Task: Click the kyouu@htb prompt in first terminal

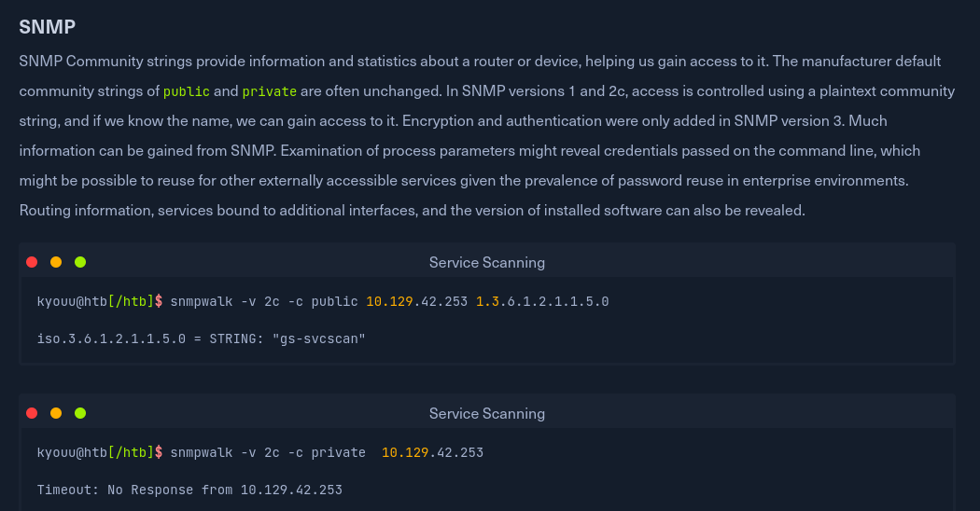Action: point(72,301)
